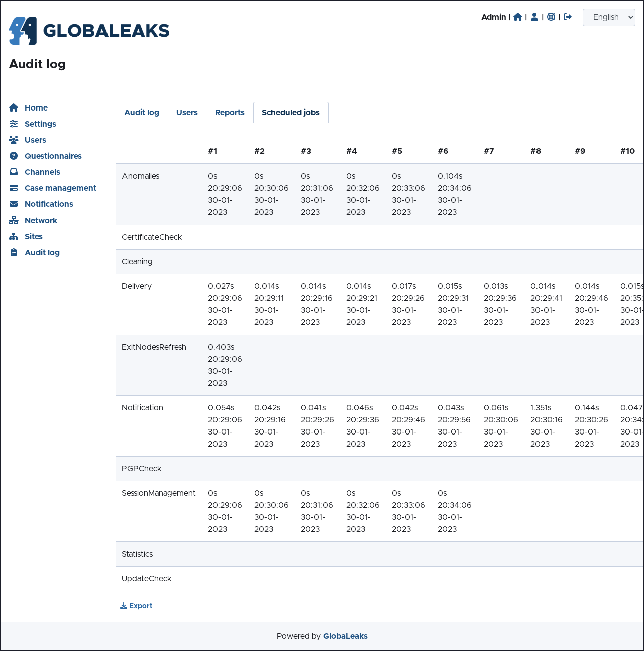Click the home icon in top header
Viewport: 644px width, 651px height.
pos(518,17)
